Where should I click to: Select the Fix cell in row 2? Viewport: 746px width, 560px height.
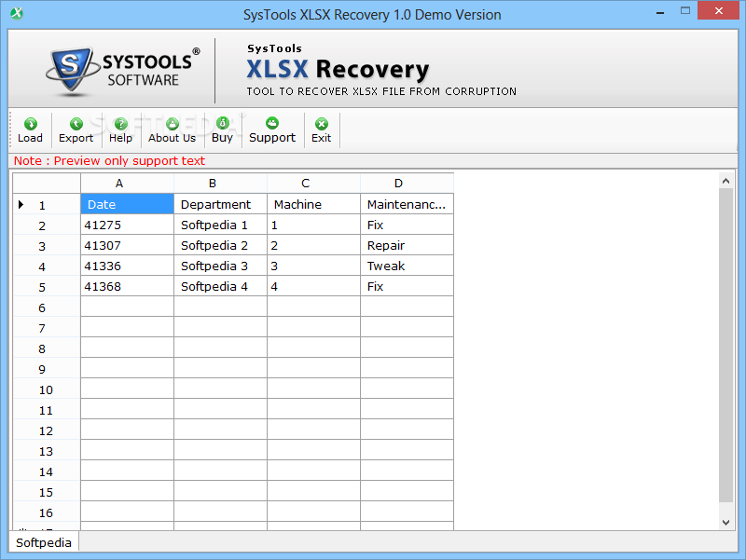coord(407,225)
